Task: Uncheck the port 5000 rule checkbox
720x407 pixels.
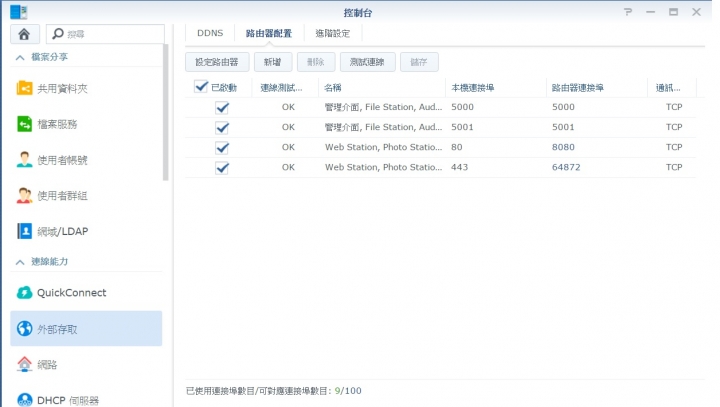Action: point(222,107)
